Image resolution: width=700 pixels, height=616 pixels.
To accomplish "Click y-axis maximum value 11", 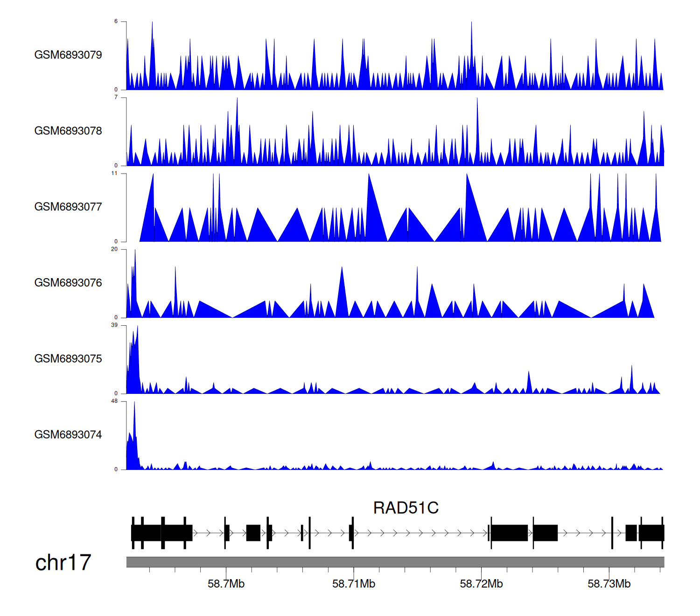I will pos(114,173).
